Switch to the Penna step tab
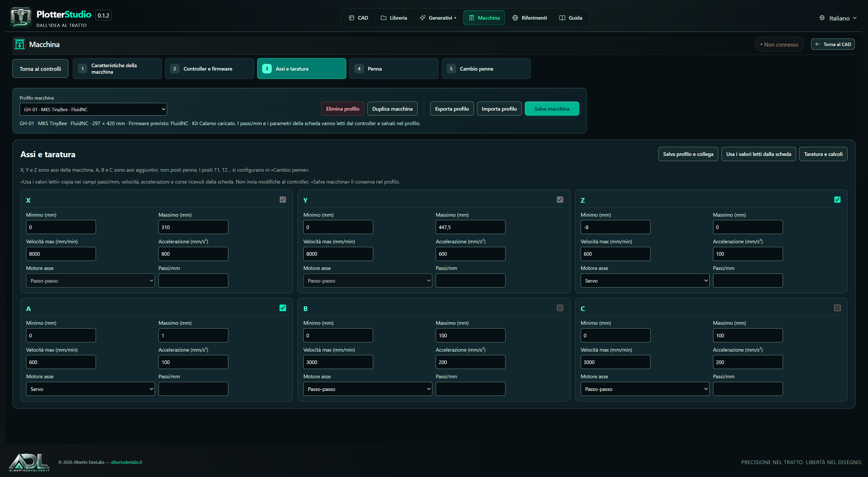Image resolution: width=868 pixels, height=477 pixels. 394,69
